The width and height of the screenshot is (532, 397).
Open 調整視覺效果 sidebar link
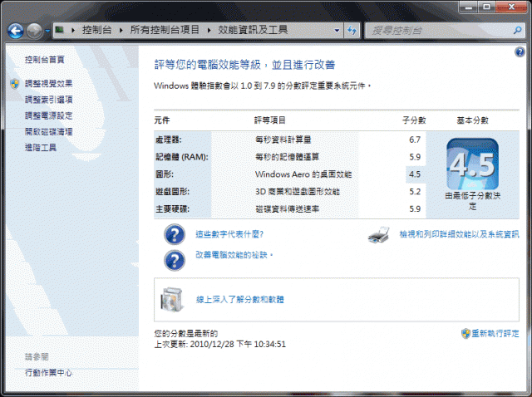(48, 83)
